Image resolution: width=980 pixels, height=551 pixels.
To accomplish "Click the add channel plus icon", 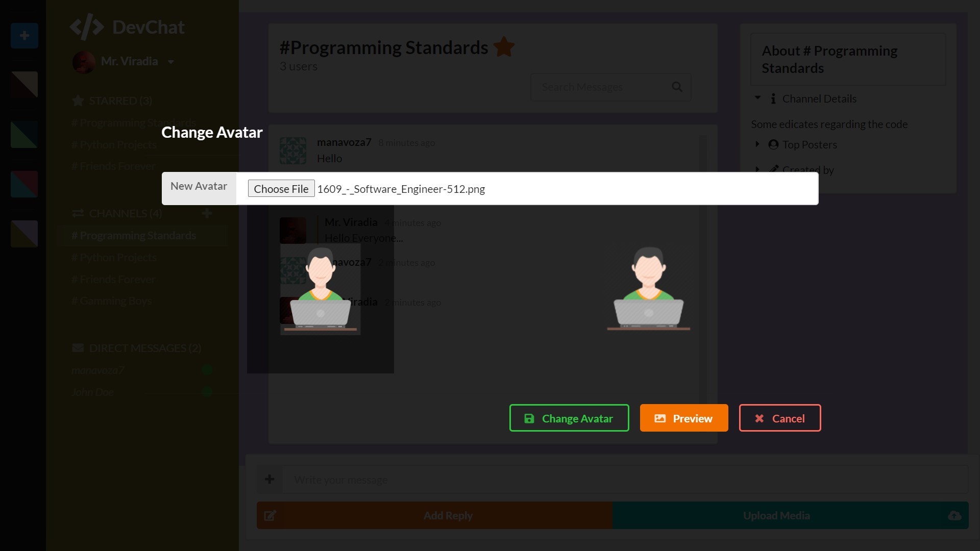I will click(x=207, y=213).
